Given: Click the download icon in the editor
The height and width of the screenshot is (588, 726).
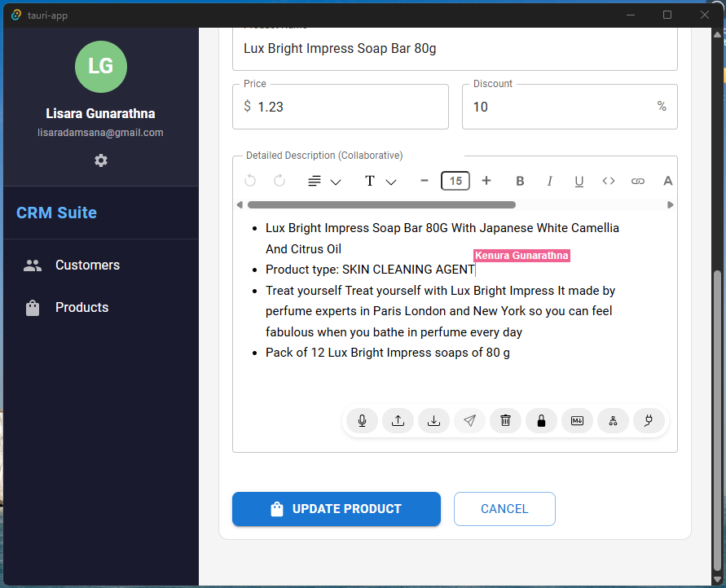Looking at the screenshot, I should (x=433, y=421).
